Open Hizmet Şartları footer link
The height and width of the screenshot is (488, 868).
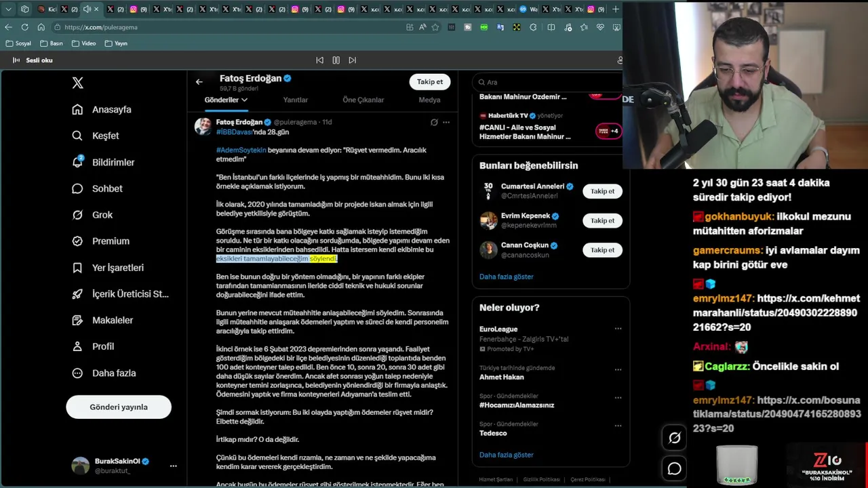(x=496, y=479)
